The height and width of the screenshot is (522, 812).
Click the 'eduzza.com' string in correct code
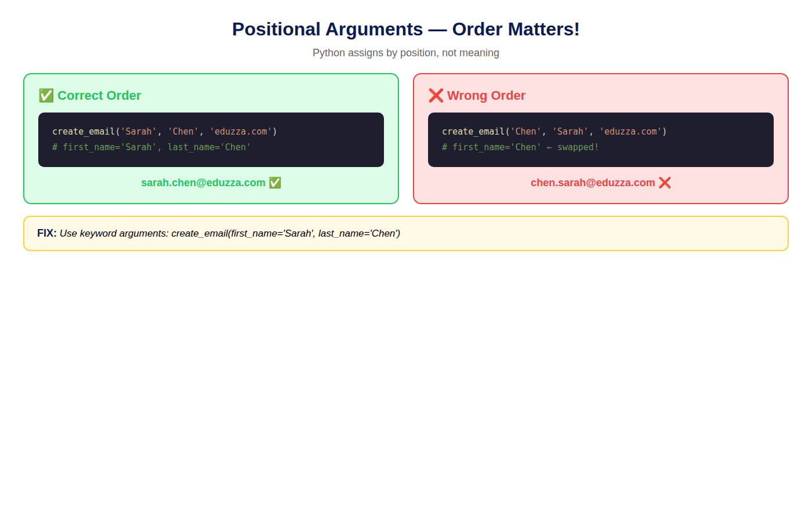click(241, 132)
